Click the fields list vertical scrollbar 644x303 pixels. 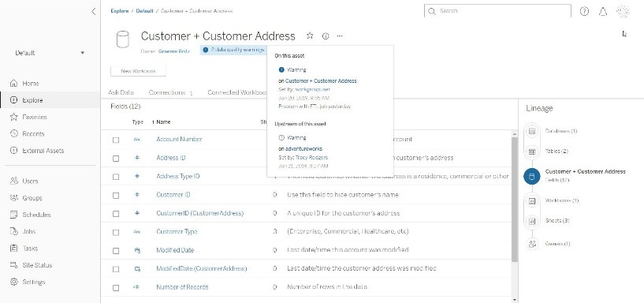(515, 199)
